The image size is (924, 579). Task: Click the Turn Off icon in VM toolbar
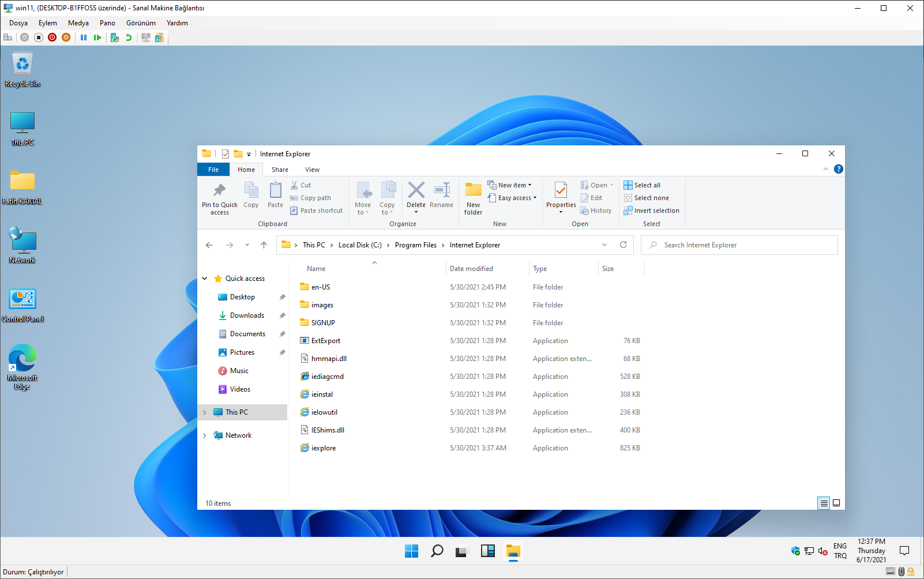pyautogui.click(x=39, y=37)
